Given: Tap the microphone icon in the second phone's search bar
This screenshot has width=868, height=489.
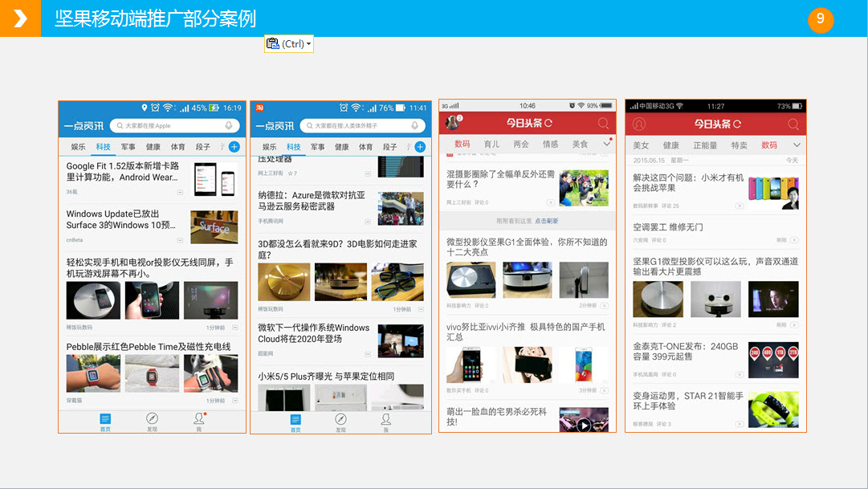Looking at the screenshot, I should point(415,126).
